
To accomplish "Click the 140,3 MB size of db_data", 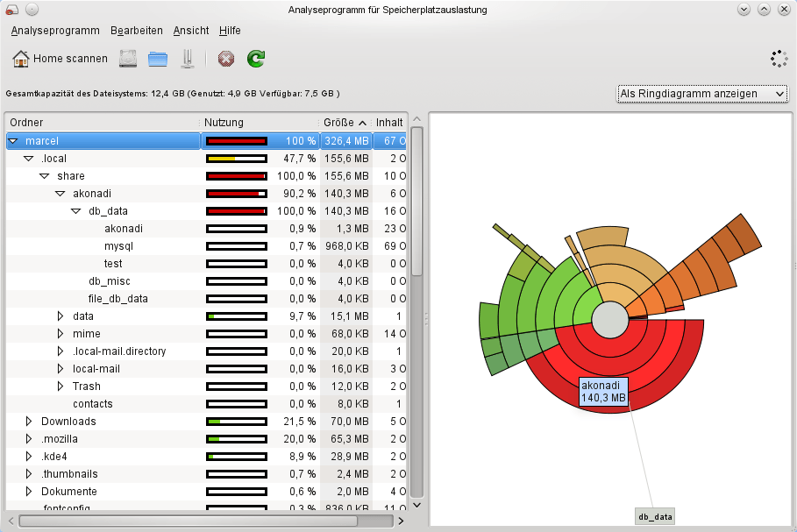I will pos(346,211).
